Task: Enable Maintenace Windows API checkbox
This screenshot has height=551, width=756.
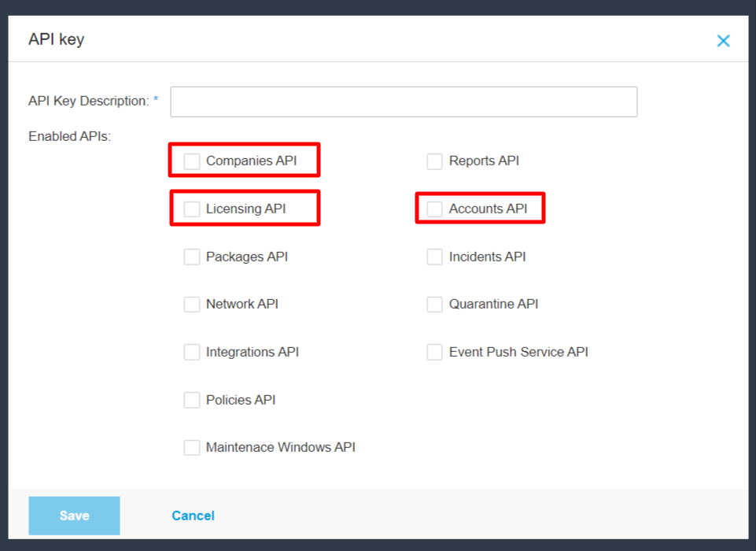Action: 192,448
